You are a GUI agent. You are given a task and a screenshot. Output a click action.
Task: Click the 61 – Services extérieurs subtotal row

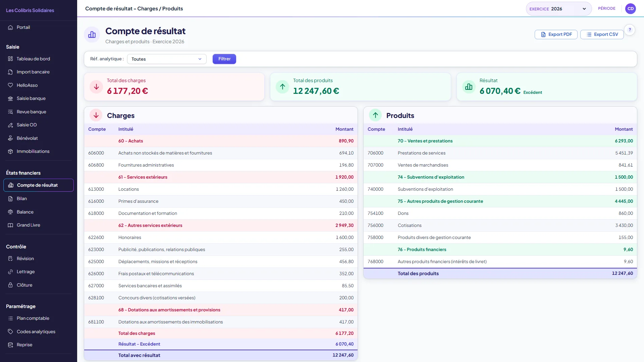(221, 177)
